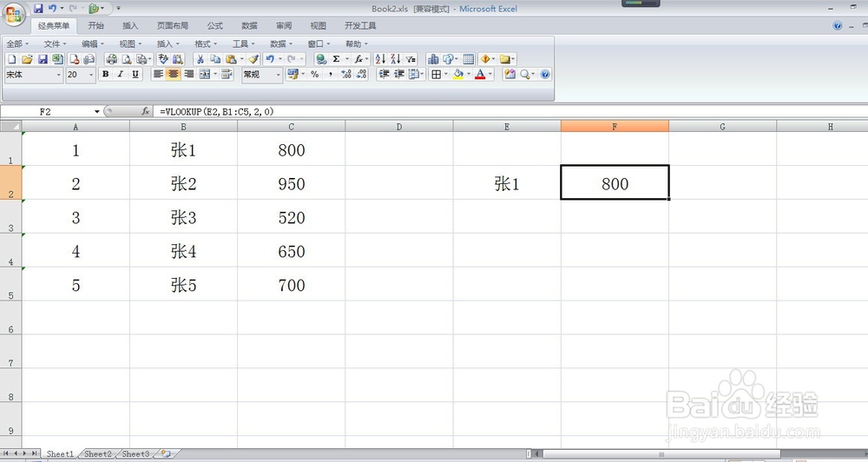Select cell C3 containing 520
This screenshot has width=868, height=462.
point(291,217)
